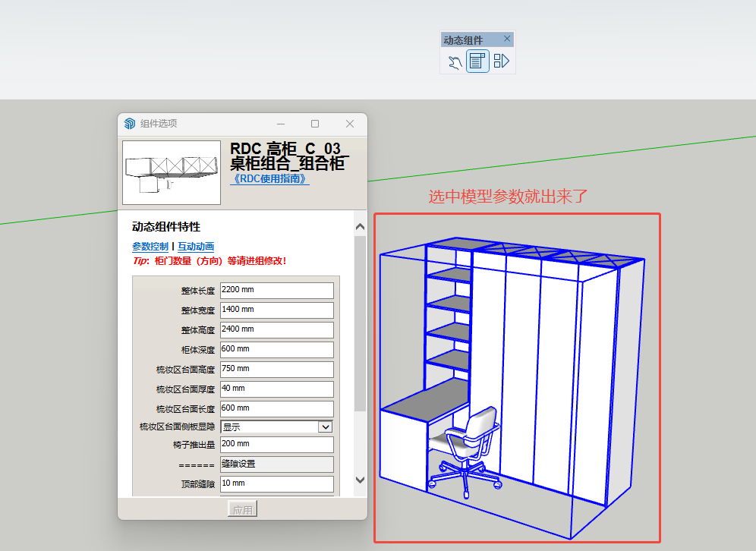Maximize the 组件选项 window
The image size is (756, 551).
[315, 124]
